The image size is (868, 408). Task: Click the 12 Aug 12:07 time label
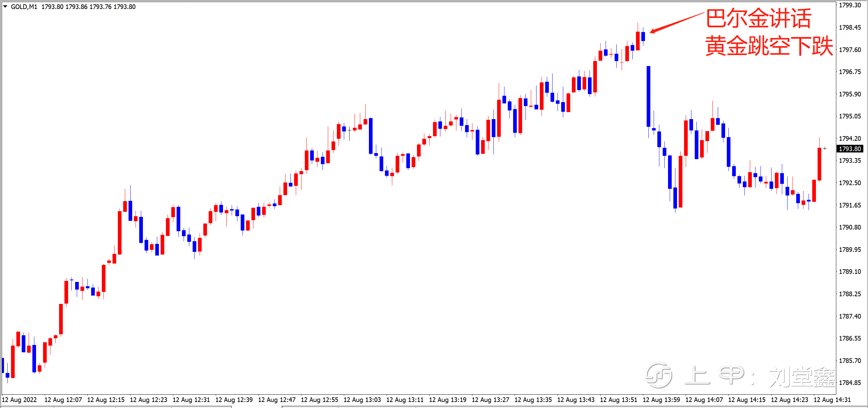(x=63, y=400)
